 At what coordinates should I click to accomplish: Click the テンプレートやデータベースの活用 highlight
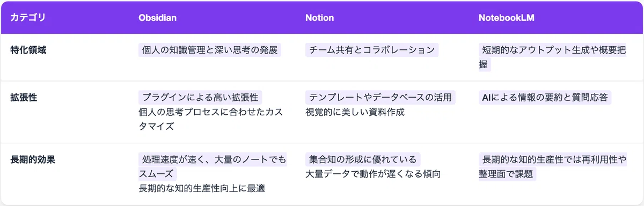point(380,98)
